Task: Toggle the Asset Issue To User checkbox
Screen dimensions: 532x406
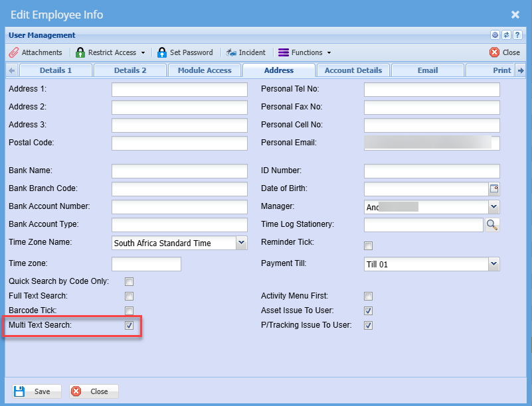Action: click(x=369, y=311)
